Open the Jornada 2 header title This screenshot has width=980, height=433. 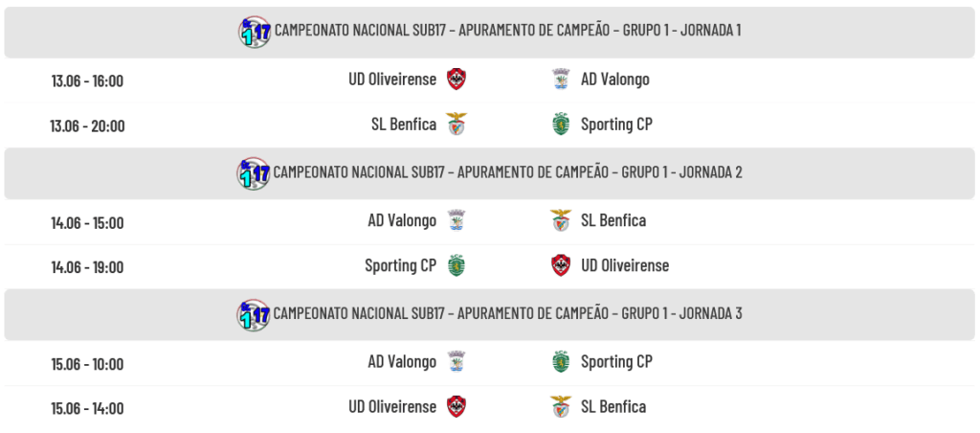pos(507,171)
